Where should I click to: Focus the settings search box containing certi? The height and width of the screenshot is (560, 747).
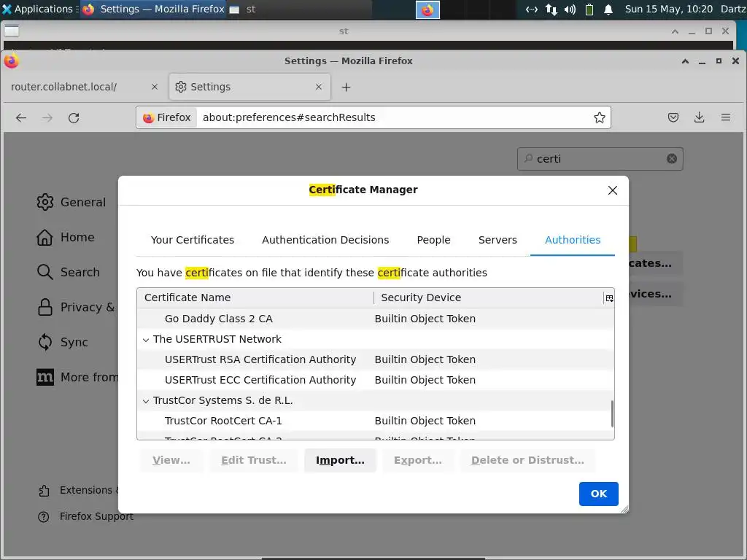click(600, 159)
